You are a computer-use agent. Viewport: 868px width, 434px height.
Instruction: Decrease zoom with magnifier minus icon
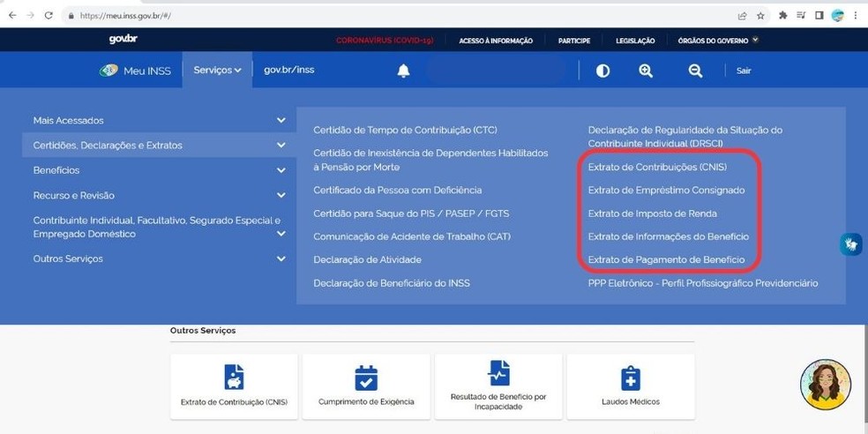(x=696, y=71)
